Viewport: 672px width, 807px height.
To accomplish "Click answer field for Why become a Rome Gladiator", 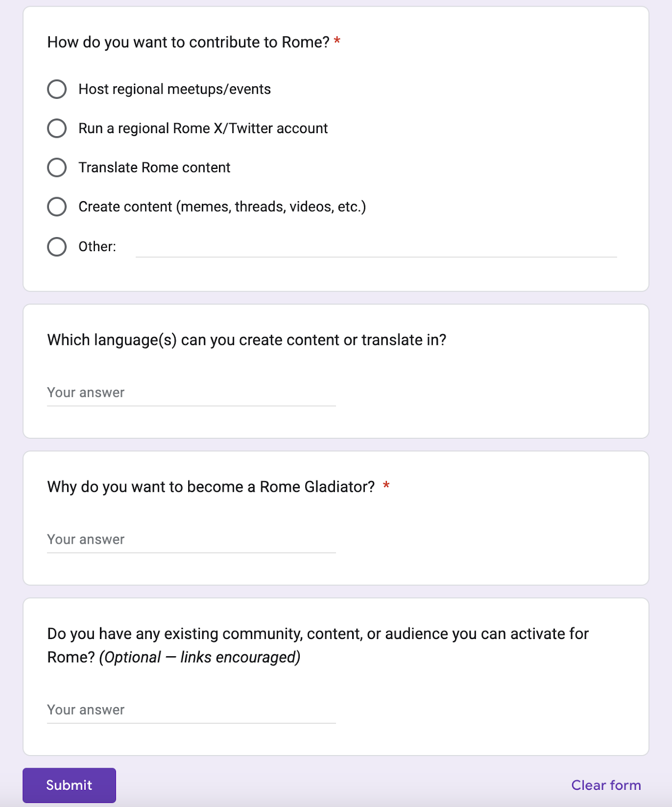I will (191, 540).
